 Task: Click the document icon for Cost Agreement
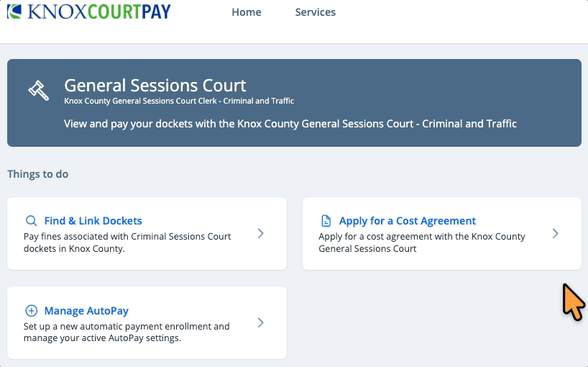pos(326,221)
